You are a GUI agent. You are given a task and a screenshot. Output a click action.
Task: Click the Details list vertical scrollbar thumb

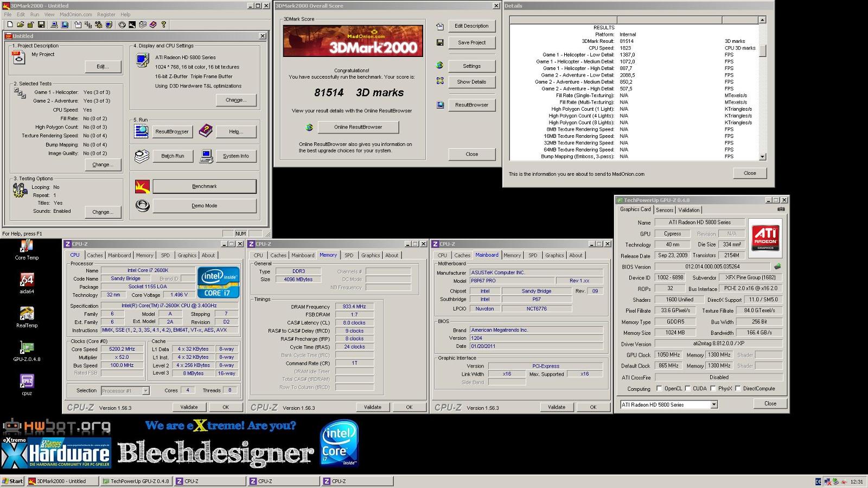[x=762, y=50]
